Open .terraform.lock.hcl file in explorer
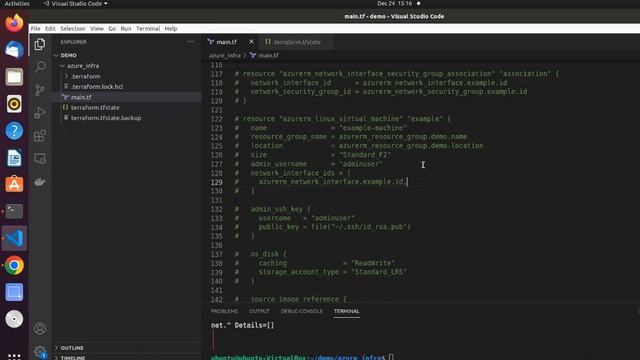The width and height of the screenshot is (640, 360). pos(97,87)
